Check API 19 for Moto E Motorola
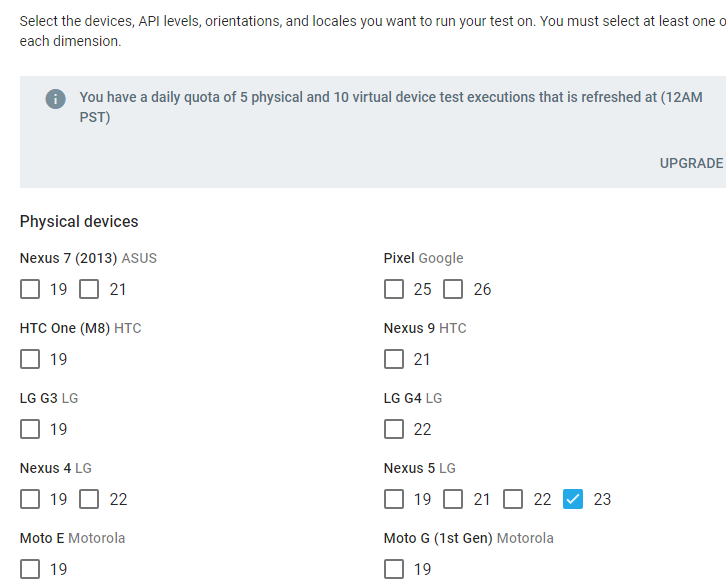The image size is (726, 582). (x=30, y=569)
